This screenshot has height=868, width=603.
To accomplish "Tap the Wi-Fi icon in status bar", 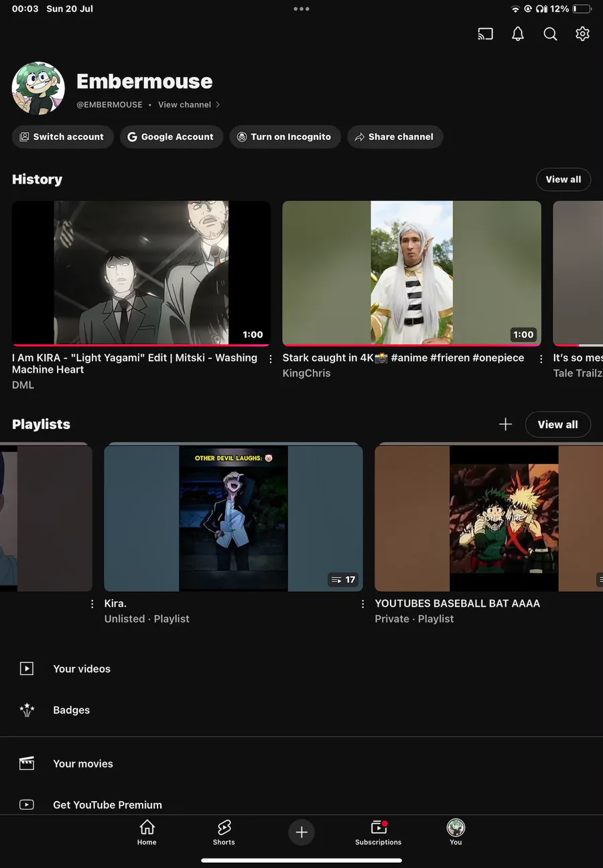I will point(515,9).
